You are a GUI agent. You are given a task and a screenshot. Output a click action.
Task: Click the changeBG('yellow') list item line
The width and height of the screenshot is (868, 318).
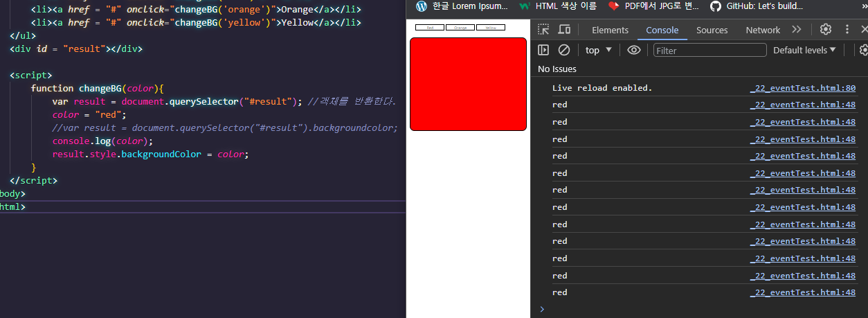pos(196,22)
